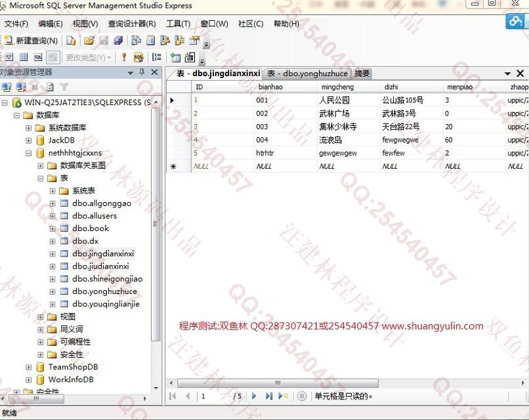Click the Summary page toolbar icon

coord(150,41)
